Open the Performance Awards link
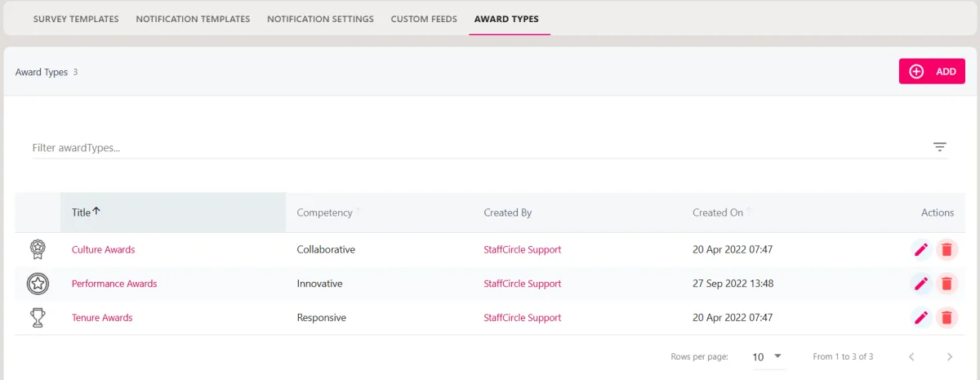 [114, 284]
